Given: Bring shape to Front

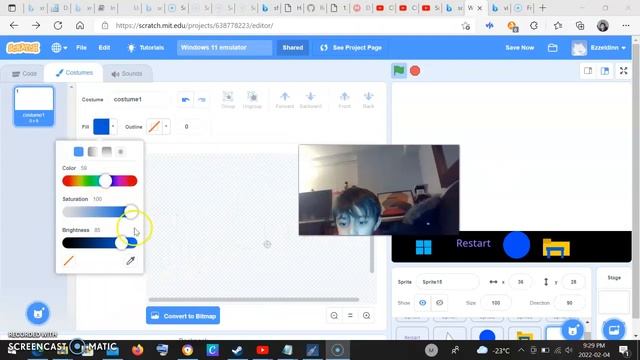Looking at the screenshot, I should 344,100.
